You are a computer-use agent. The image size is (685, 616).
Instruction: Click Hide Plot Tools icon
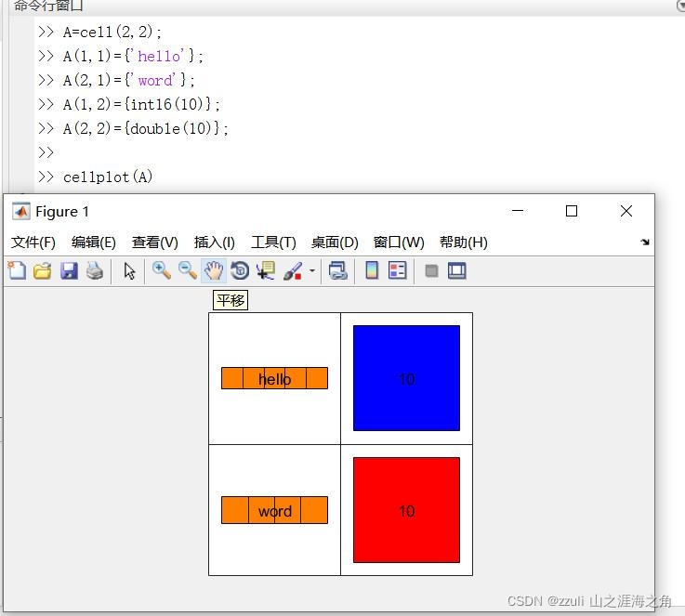click(x=431, y=271)
